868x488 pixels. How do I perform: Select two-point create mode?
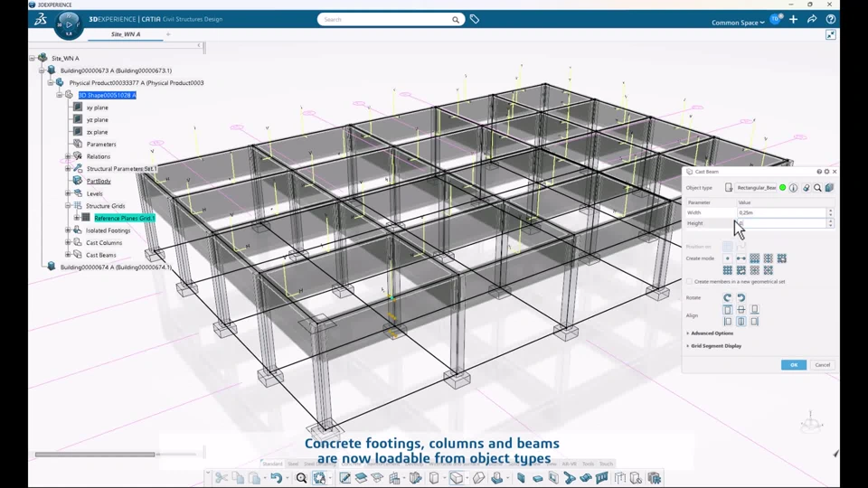click(741, 258)
